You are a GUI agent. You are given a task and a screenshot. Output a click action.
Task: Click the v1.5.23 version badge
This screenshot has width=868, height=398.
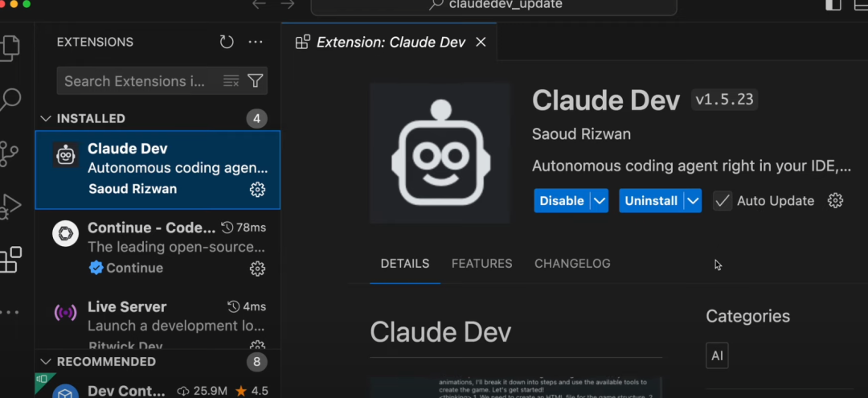click(x=724, y=100)
